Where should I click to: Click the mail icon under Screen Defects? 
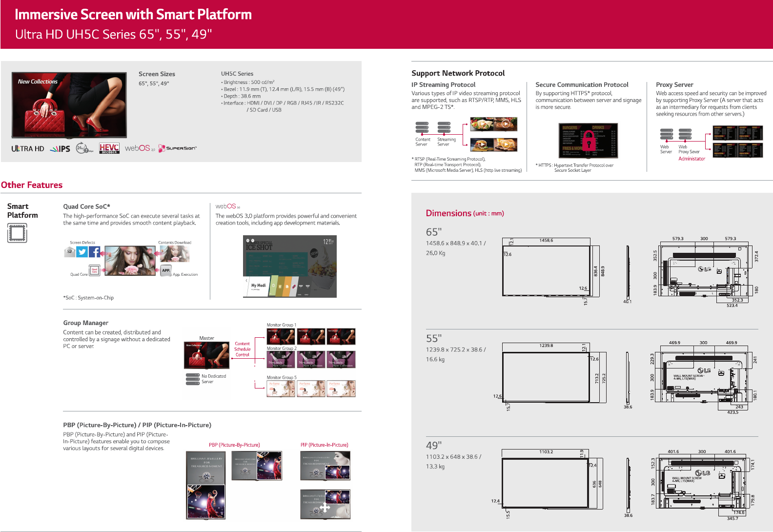tap(70, 252)
